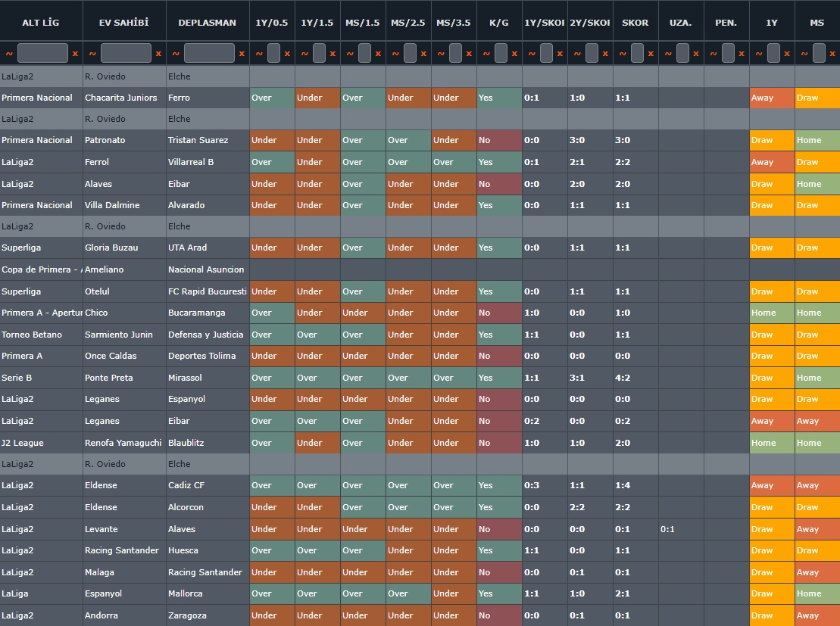Click the MS/2.5 column header
The image size is (840, 626).
click(x=408, y=23)
